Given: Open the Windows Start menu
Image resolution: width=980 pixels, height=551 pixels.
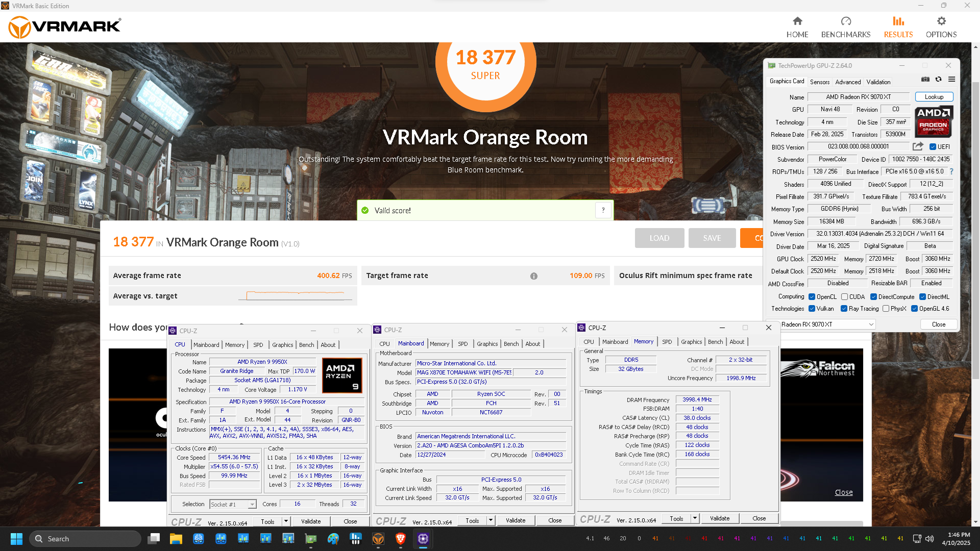Looking at the screenshot, I should tap(16, 539).
